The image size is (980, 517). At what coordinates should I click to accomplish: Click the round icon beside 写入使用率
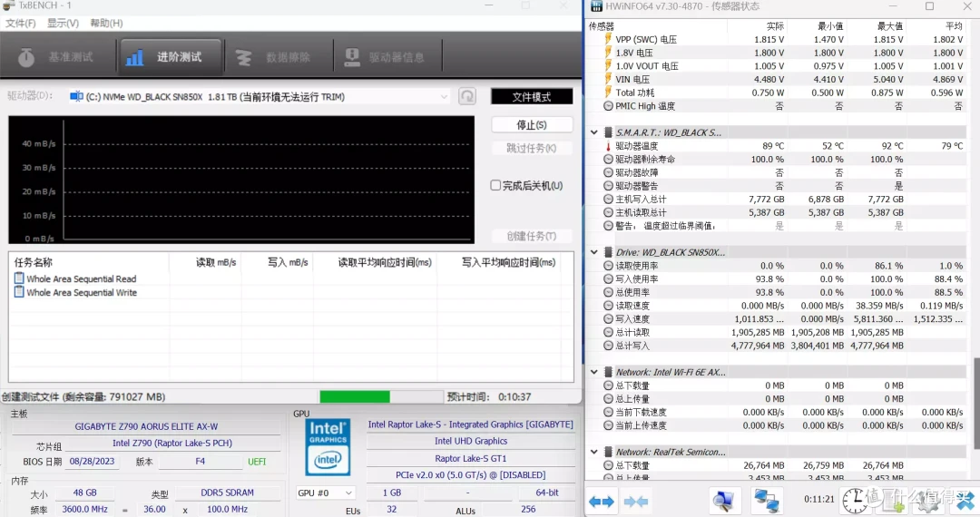608,279
